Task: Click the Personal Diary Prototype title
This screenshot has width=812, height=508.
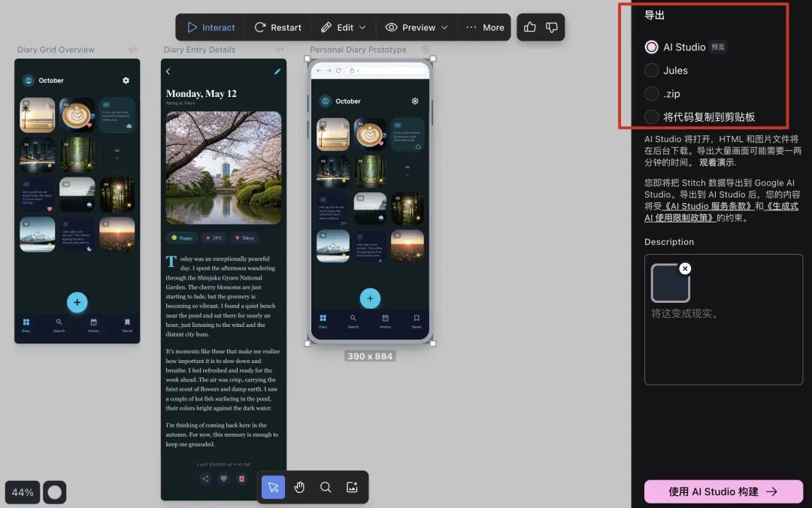Action: [359, 50]
